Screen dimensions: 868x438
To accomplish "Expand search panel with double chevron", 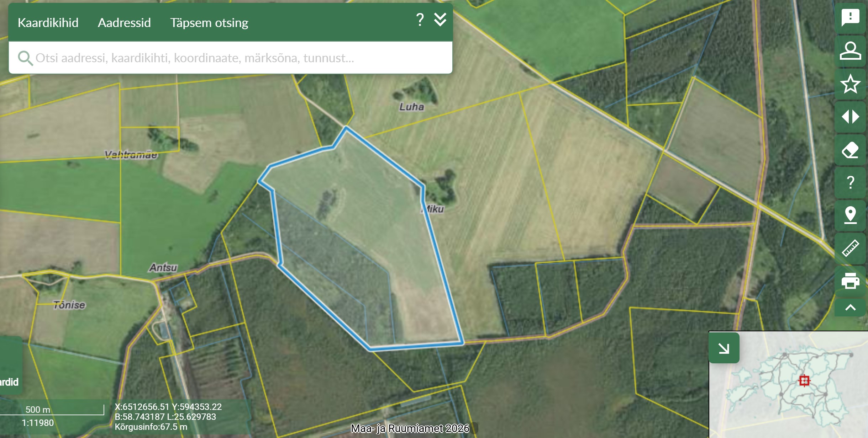I will click(440, 20).
